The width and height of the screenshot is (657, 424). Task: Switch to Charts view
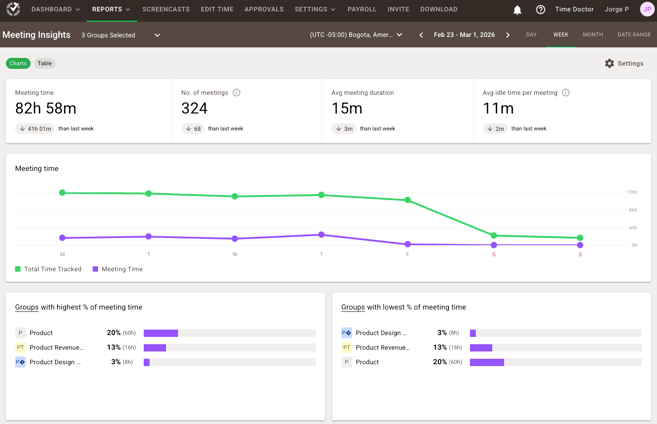pos(18,63)
